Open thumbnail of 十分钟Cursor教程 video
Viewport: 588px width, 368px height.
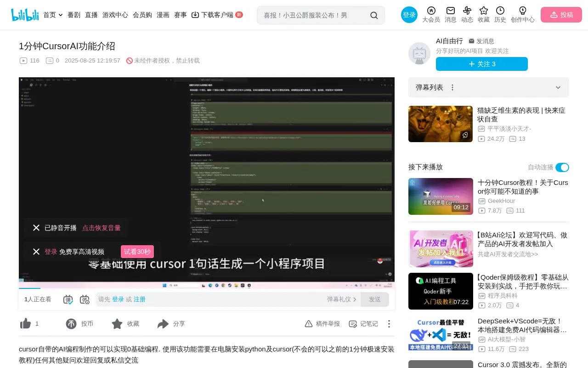pyautogui.click(x=441, y=196)
